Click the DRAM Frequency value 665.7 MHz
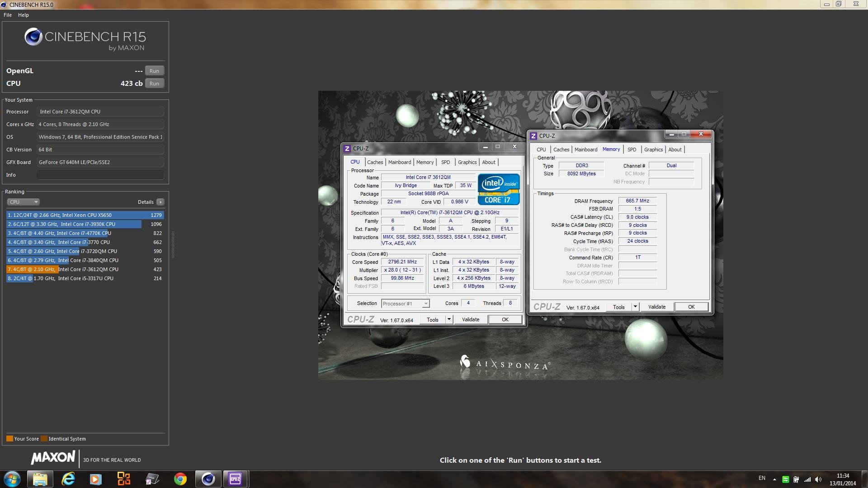The image size is (868, 488). (637, 201)
